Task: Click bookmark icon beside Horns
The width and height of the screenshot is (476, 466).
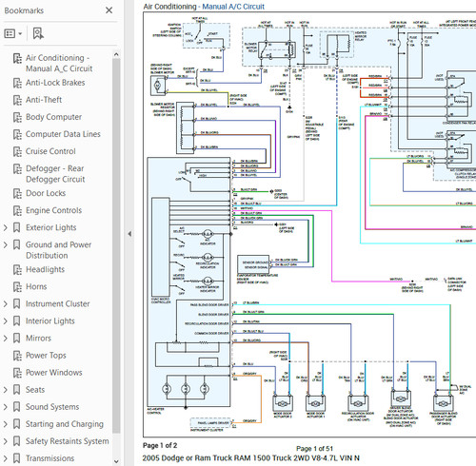Action: coord(17,286)
